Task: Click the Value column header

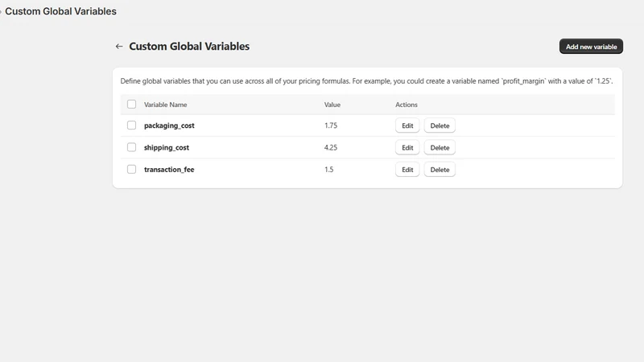Action: click(x=332, y=105)
